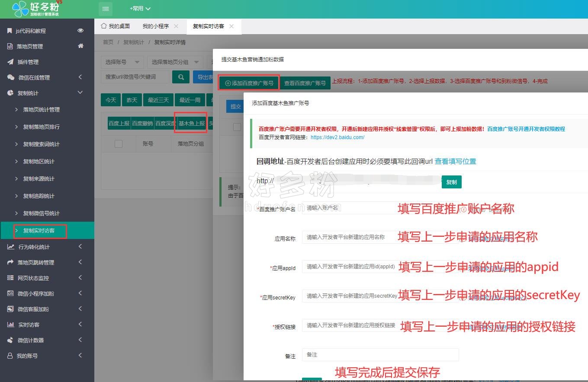The image size is (588, 382).
Task: Focus 百度推广账户名 input field
Action: pos(380,208)
